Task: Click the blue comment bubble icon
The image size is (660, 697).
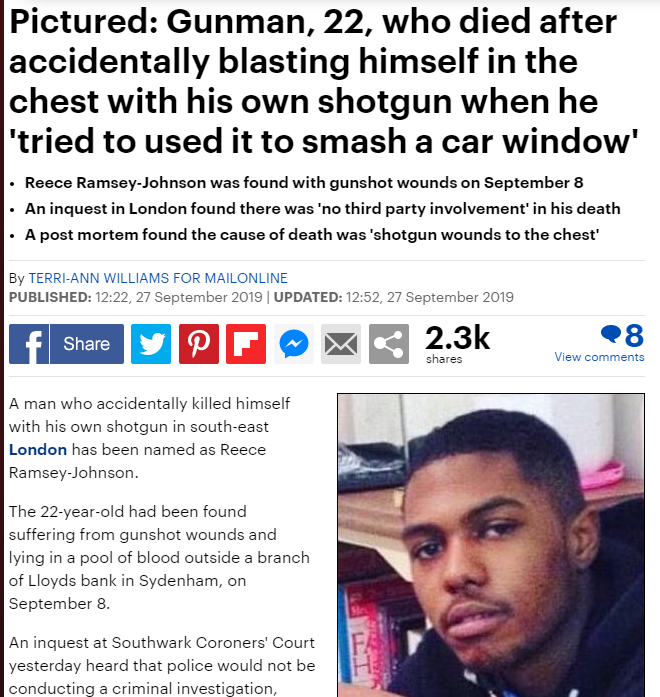Action: (x=611, y=334)
